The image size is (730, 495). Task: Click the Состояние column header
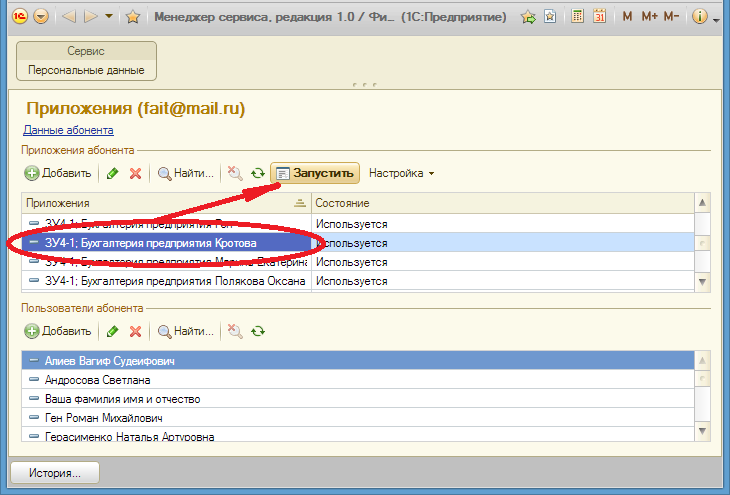click(x=503, y=203)
